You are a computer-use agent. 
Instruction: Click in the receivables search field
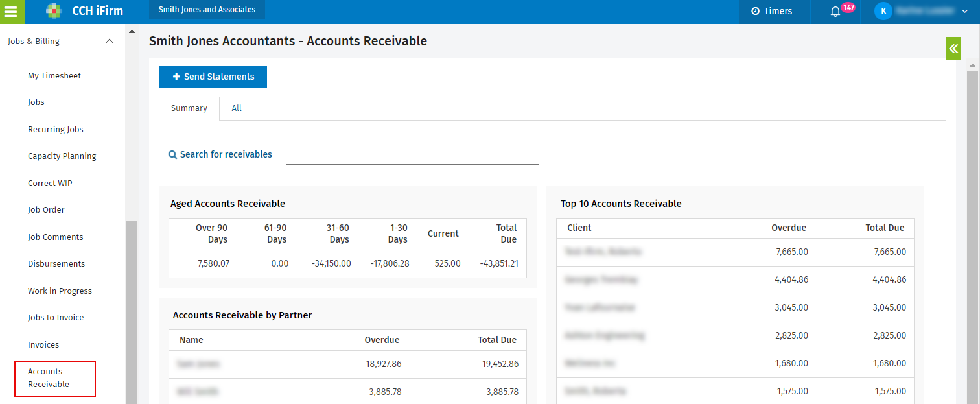[x=412, y=154]
